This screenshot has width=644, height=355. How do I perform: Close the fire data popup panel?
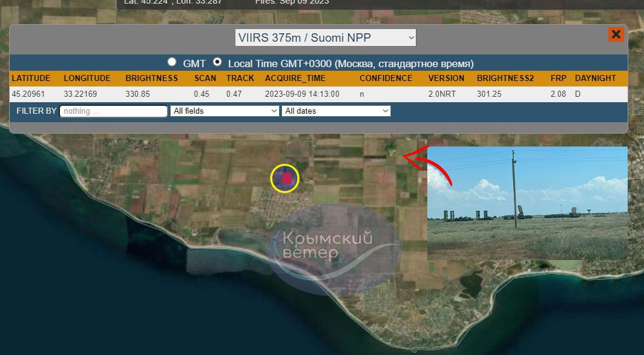click(x=616, y=34)
